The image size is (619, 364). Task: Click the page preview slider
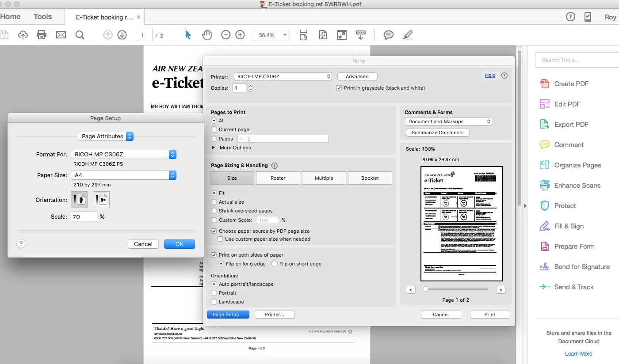(456, 289)
